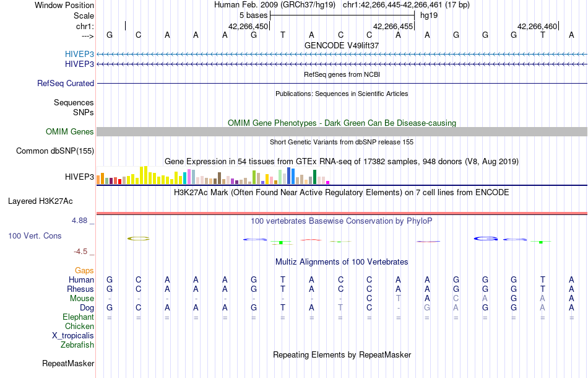This screenshot has width=588, height=378.
Task: Click the Short Genetic Variants from dbSNP title
Action: pyautogui.click(x=342, y=142)
